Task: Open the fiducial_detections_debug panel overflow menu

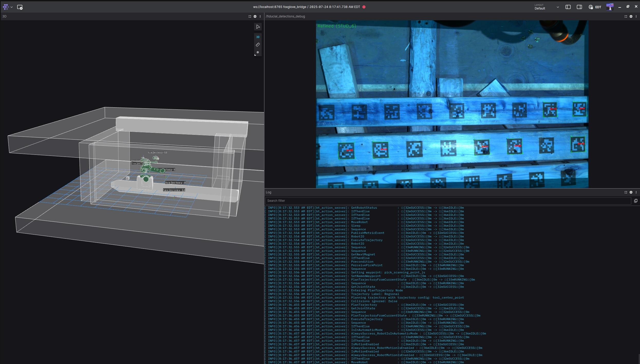Action: (x=636, y=16)
